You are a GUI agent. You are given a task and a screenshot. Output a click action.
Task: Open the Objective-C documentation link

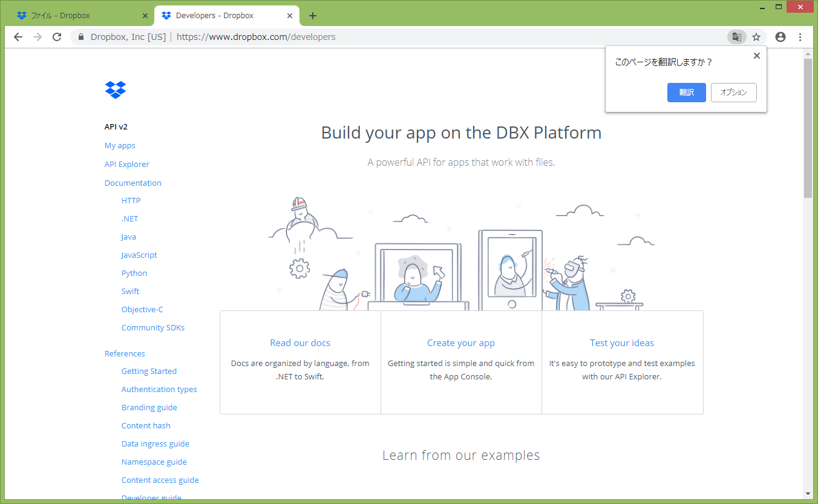click(x=142, y=310)
